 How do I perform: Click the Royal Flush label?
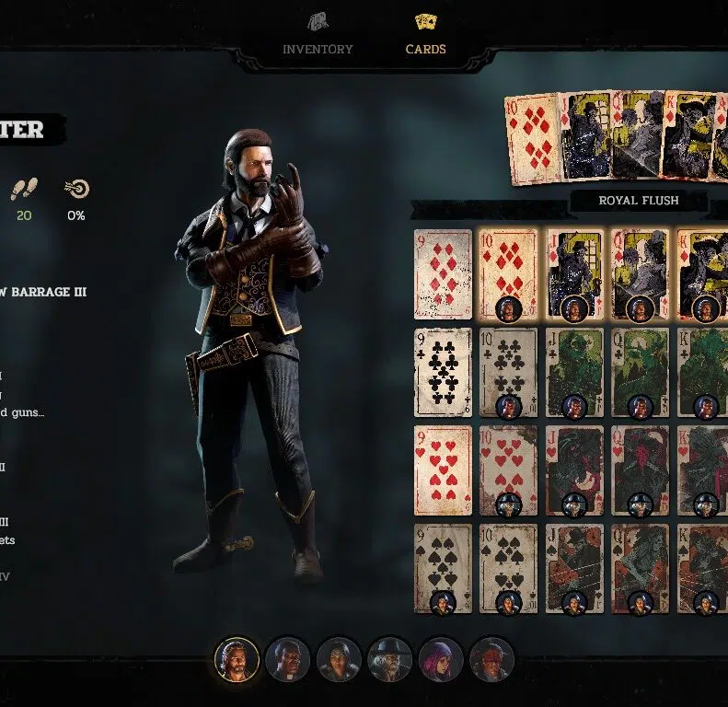[x=639, y=201]
